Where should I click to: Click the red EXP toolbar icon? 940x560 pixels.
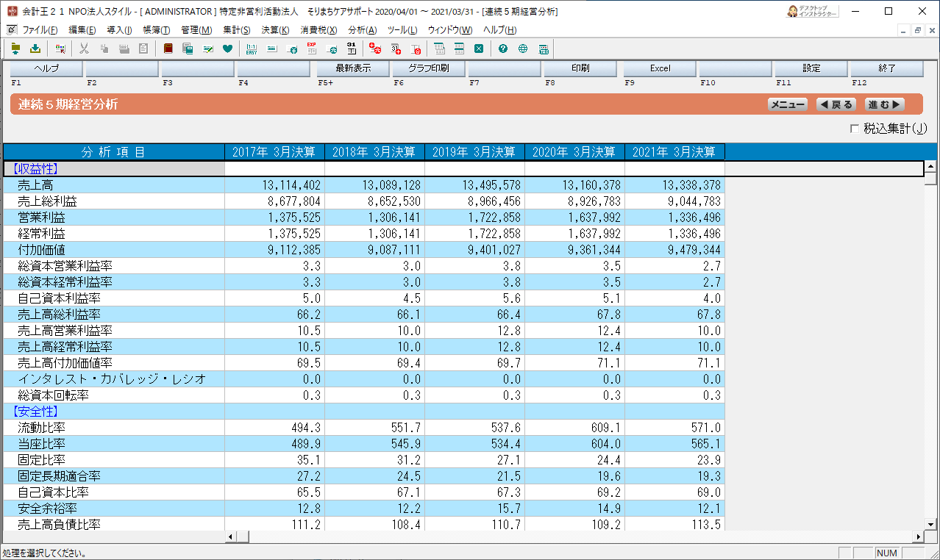pos(312,49)
